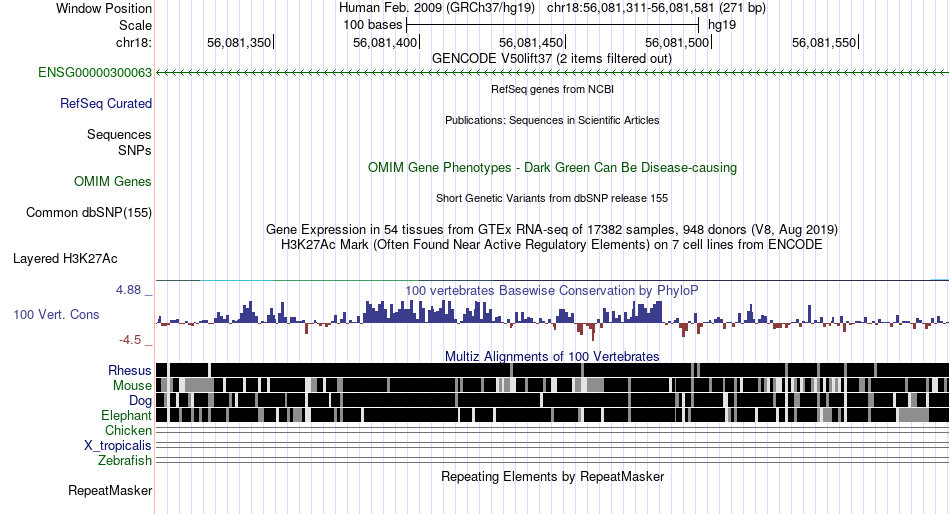The width and height of the screenshot is (950, 514).
Task: Click the ENSG00000300063 intron arrow line
Action: [x=552, y=73]
